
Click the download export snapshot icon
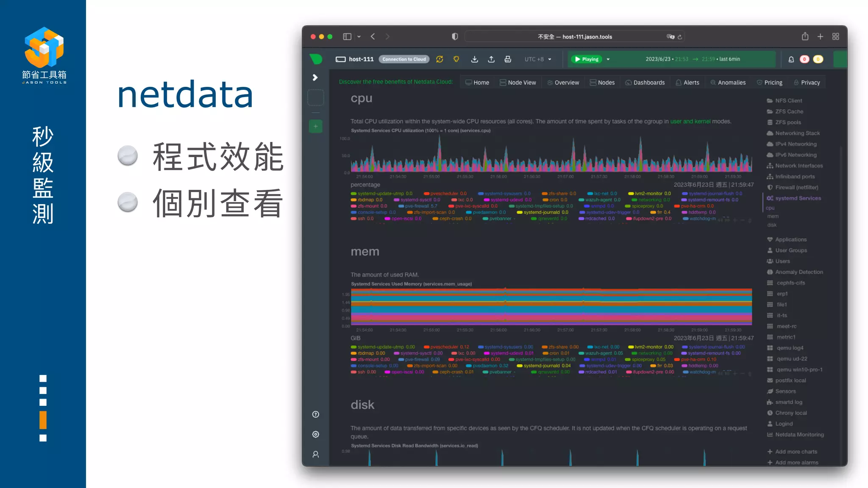point(475,59)
